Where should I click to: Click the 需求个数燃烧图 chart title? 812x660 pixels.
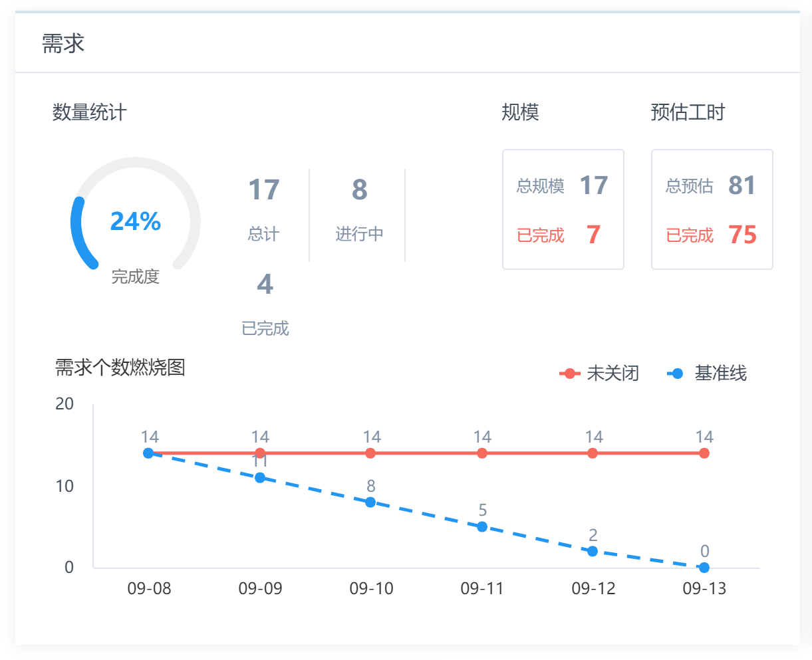(120, 368)
